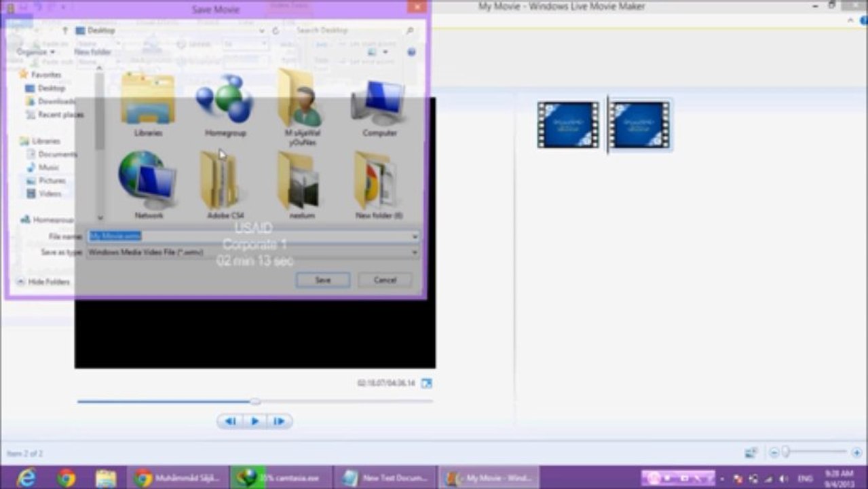Click the time scale zoom slider
The image size is (868, 489).
[x=786, y=452]
